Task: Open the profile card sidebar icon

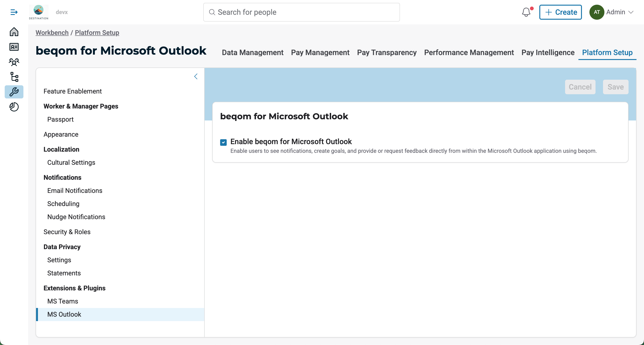Action: [x=14, y=47]
